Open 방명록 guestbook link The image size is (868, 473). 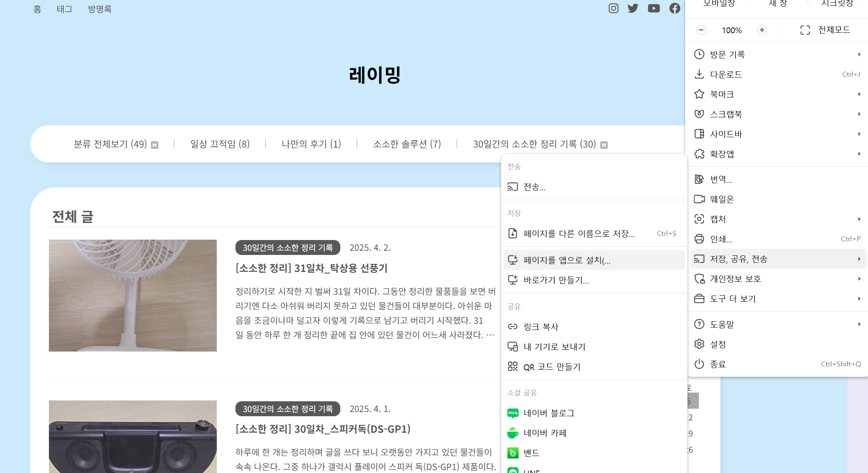click(100, 9)
